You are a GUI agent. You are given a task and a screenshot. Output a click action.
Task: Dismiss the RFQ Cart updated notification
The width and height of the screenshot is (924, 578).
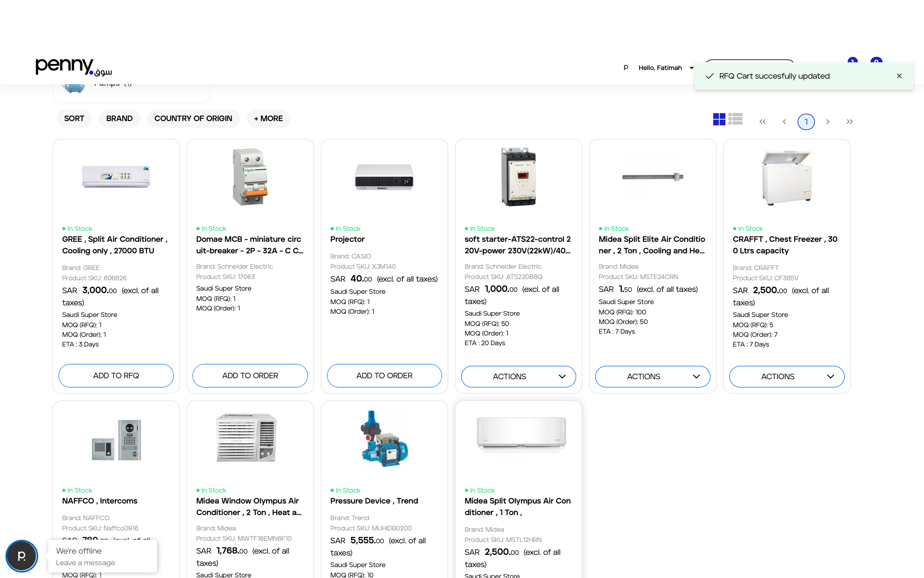(899, 76)
